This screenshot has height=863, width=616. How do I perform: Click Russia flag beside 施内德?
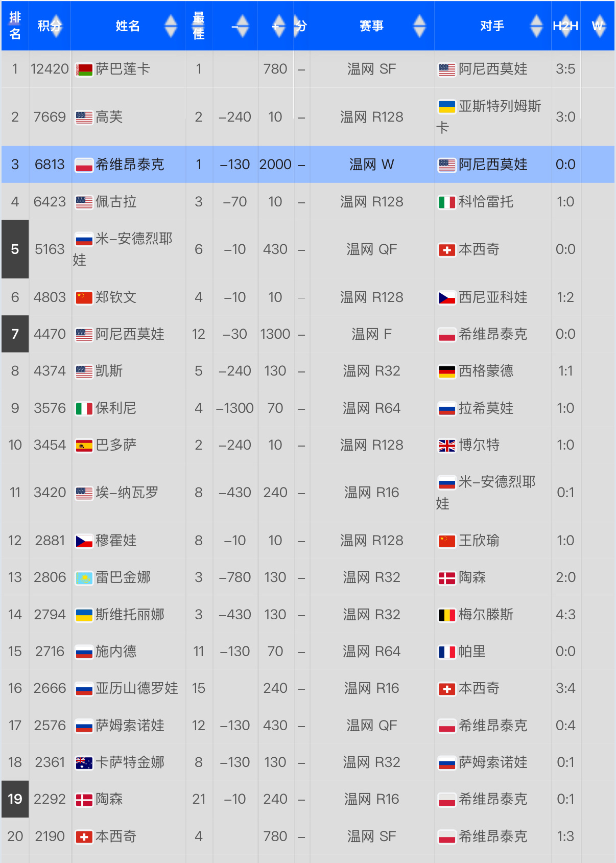click(84, 652)
